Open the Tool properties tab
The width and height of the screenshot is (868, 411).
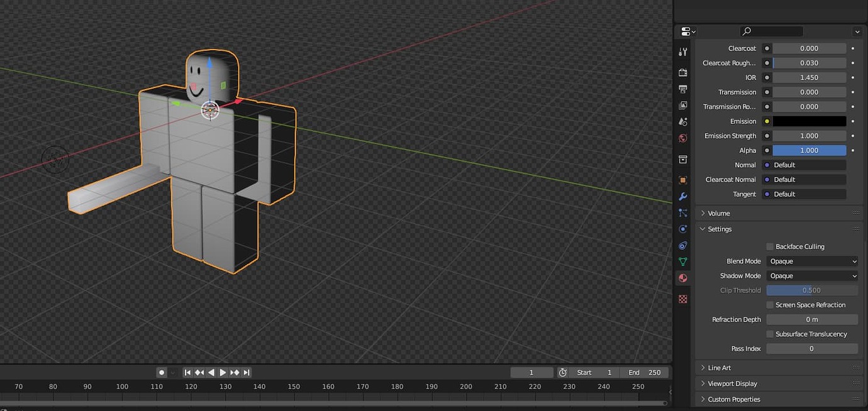(683, 52)
